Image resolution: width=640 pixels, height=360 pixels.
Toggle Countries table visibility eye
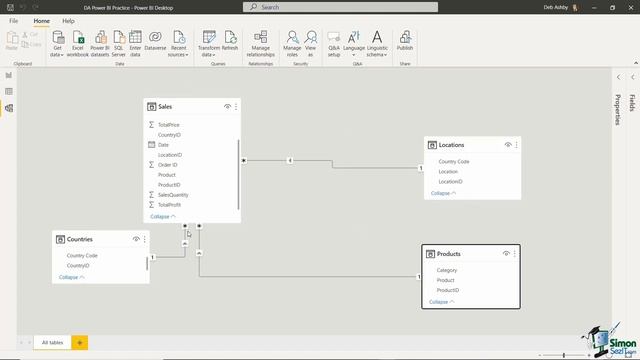(x=136, y=239)
